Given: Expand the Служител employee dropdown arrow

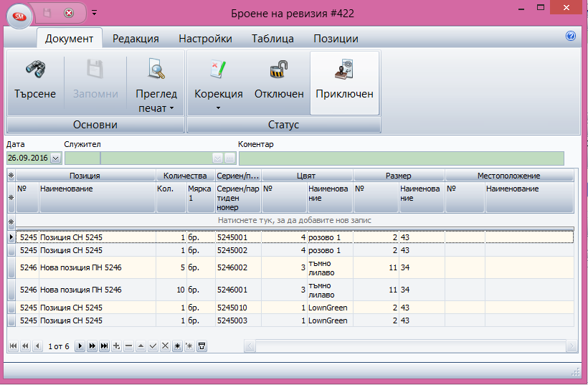Looking at the screenshot, I should (217, 158).
